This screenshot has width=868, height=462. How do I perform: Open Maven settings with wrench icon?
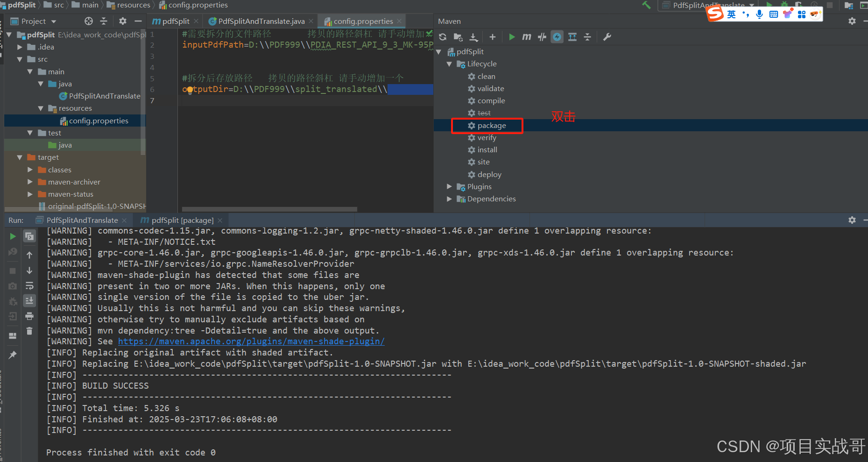tap(607, 37)
